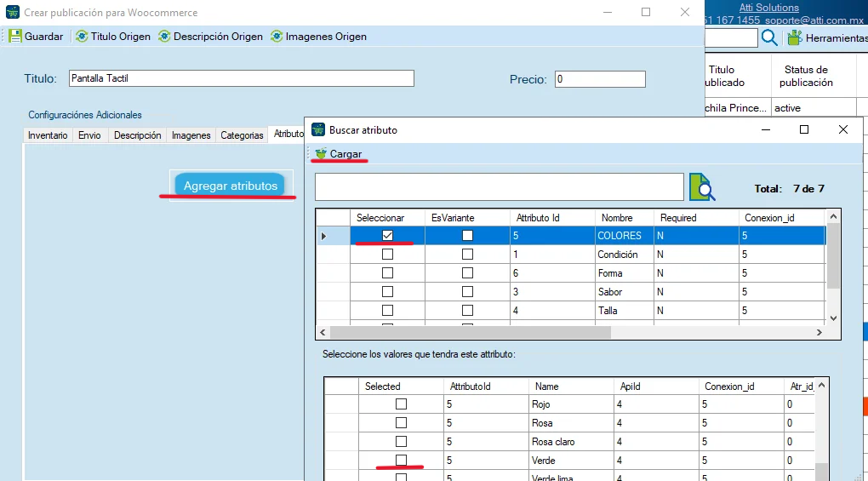The image size is (868, 481).
Task: Sort by the Atributo Id column header
Action: 552,218
